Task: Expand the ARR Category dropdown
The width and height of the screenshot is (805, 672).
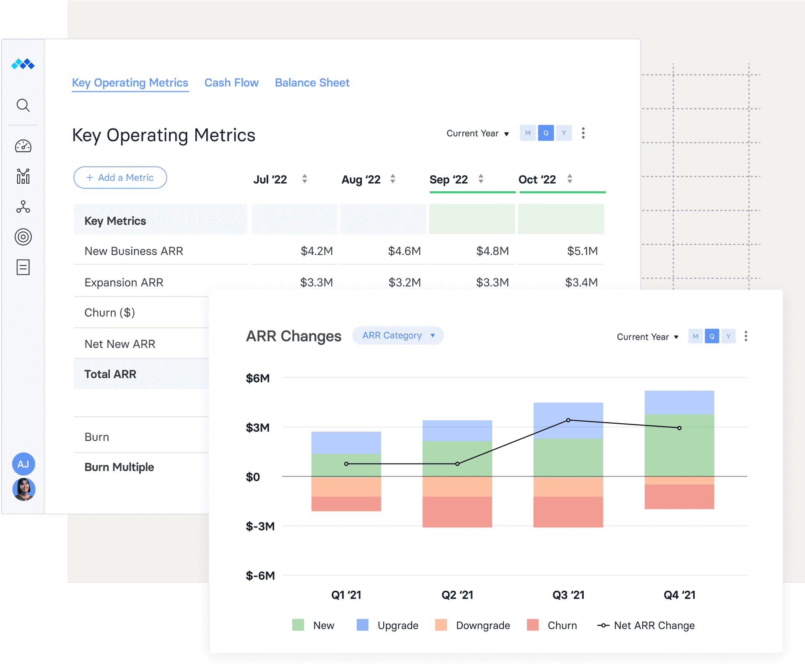Action: point(398,336)
